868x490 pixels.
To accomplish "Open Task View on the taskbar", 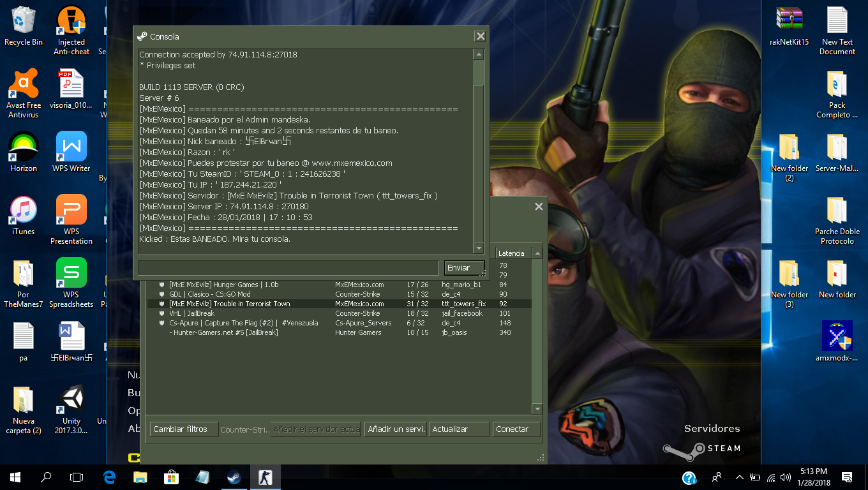I will coord(77,477).
